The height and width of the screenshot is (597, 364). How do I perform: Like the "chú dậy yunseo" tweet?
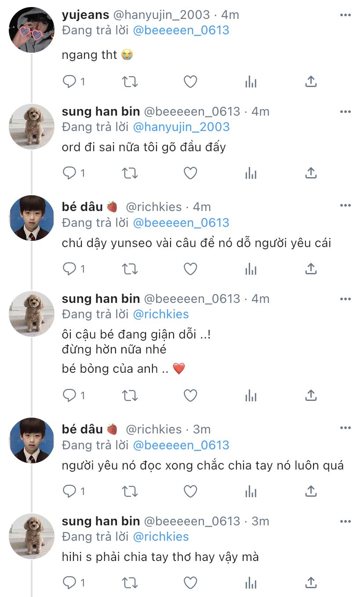pos(190,269)
